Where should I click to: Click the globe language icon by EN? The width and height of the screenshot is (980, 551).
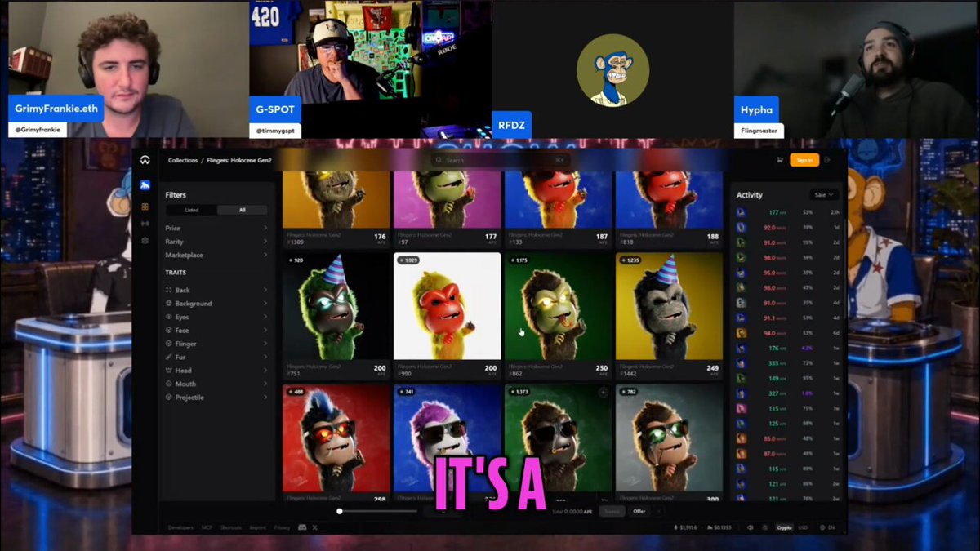pos(822,527)
